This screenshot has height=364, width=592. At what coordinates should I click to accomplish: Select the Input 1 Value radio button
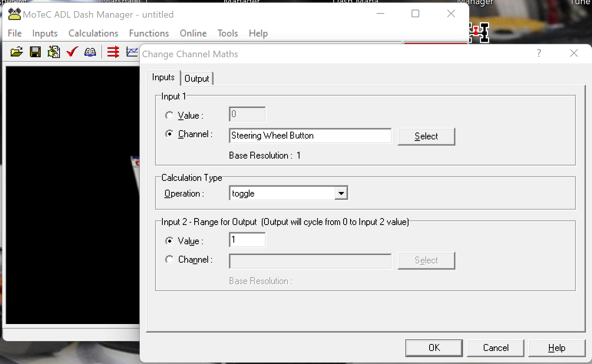click(169, 115)
